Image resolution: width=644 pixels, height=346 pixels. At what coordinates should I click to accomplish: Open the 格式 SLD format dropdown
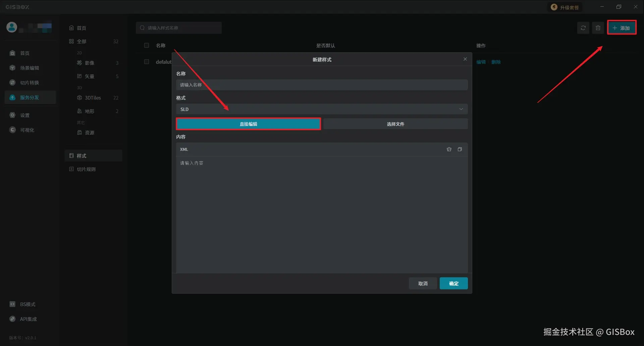[322, 109]
